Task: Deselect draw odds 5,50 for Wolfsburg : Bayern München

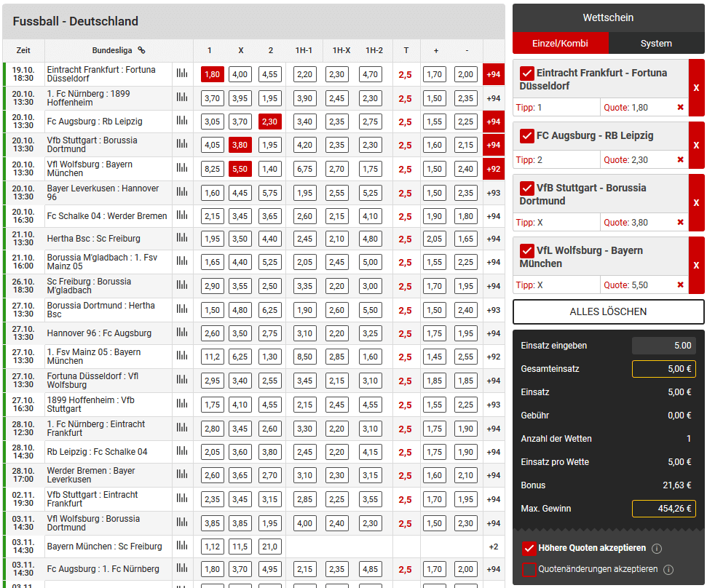Action: (x=240, y=169)
